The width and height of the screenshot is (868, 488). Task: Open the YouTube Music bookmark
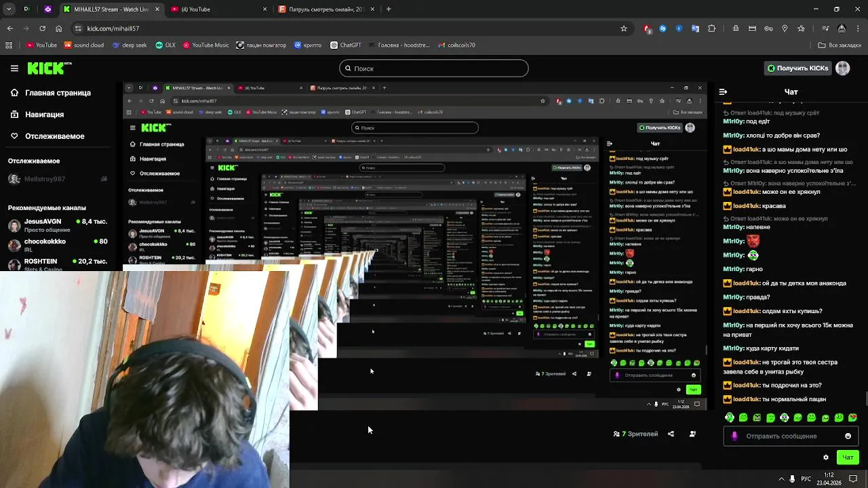coord(206,45)
